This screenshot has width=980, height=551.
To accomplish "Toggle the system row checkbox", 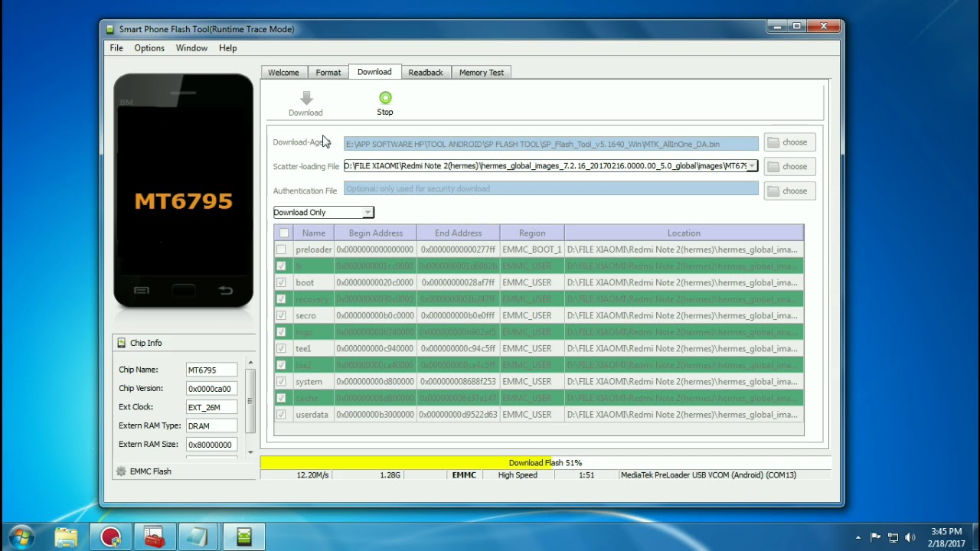I will click(x=281, y=381).
